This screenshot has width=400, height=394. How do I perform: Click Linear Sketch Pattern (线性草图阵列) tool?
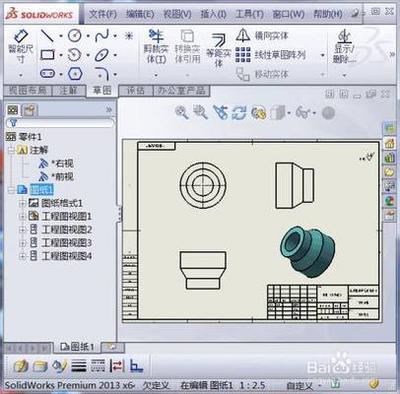click(x=271, y=55)
